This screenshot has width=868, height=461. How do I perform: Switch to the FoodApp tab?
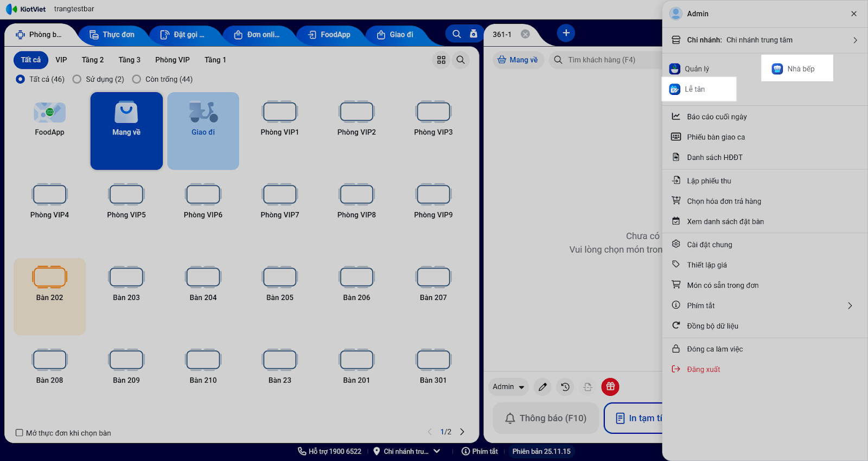click(x=329, y=34)
